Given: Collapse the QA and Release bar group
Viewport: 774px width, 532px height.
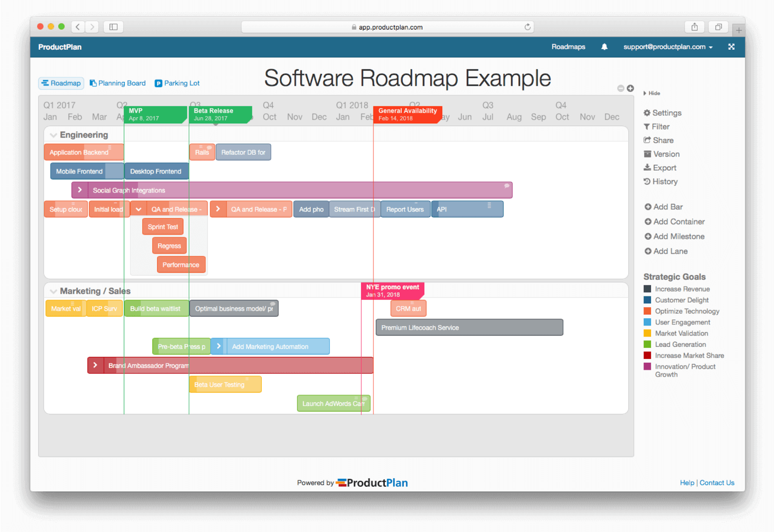Looking at the screenshot, I should [139, 209].
